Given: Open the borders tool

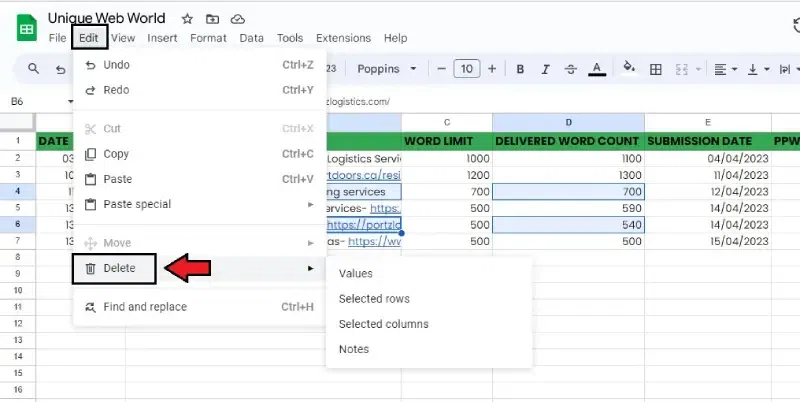Looking at the screenshot, I should pyautogui.click(x=656, y=69).
